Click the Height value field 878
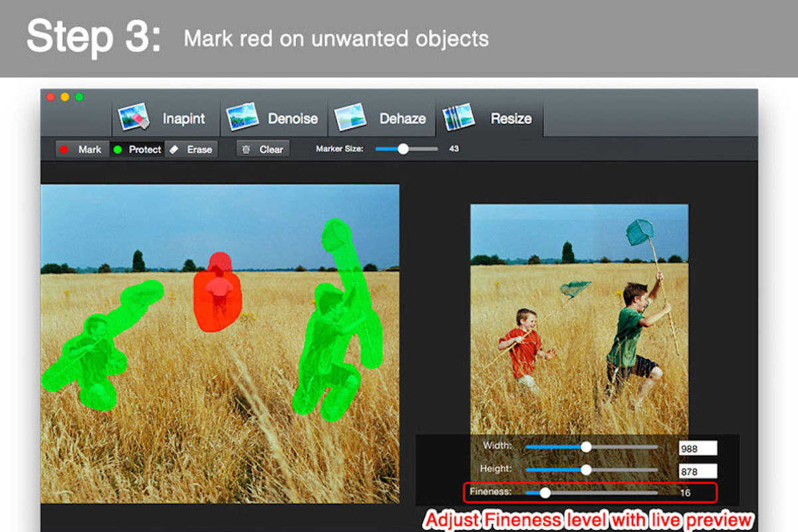This screenshot has width=798, height=532. pyautogui.click(x=698, y=471)
